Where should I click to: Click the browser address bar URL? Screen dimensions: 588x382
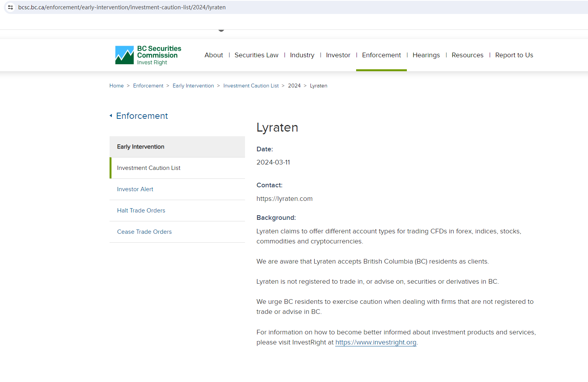pyautogui.click(x=122, y=7)
